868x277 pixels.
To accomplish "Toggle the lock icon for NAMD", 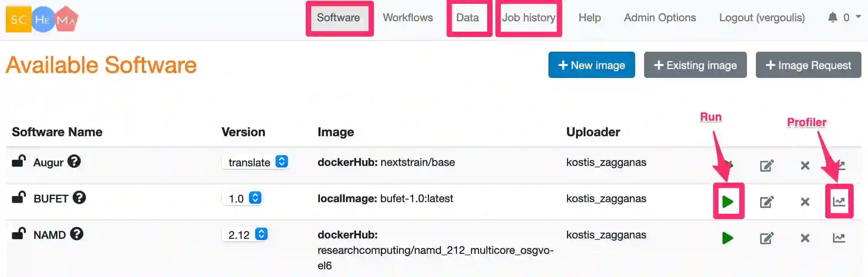I will point(19,233).
